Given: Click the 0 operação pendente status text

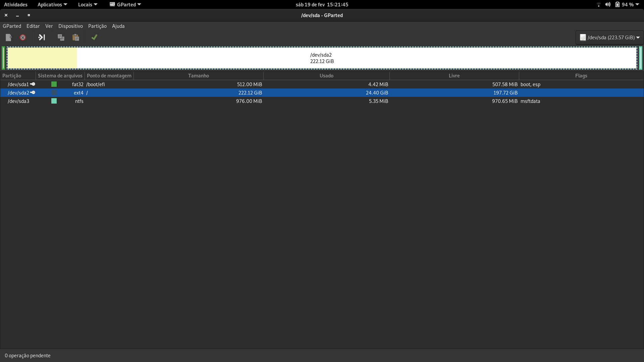Looking at the screenshot, I should (x=28, y=356).
